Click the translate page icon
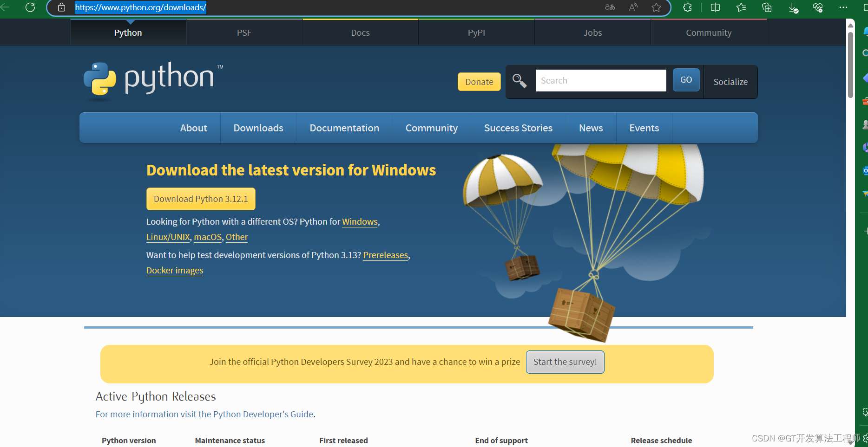Image resolution: width=868 pixels, height=447 pixels. tap(610, 7)
